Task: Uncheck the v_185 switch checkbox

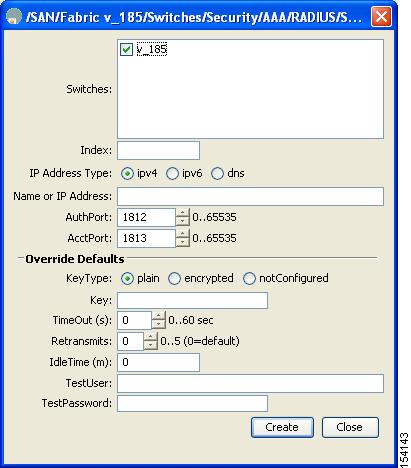Action: 126,49
